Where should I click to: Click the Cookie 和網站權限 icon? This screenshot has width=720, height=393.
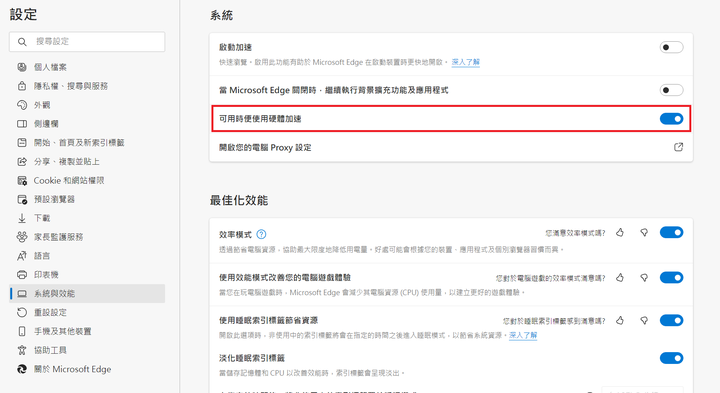(x=22, y=180)
